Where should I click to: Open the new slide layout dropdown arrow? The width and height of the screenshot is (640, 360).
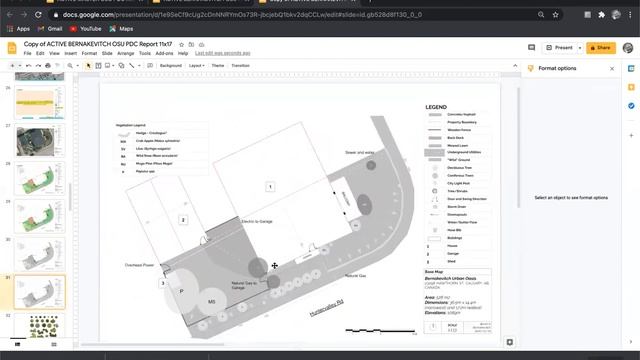pos(20,66)
